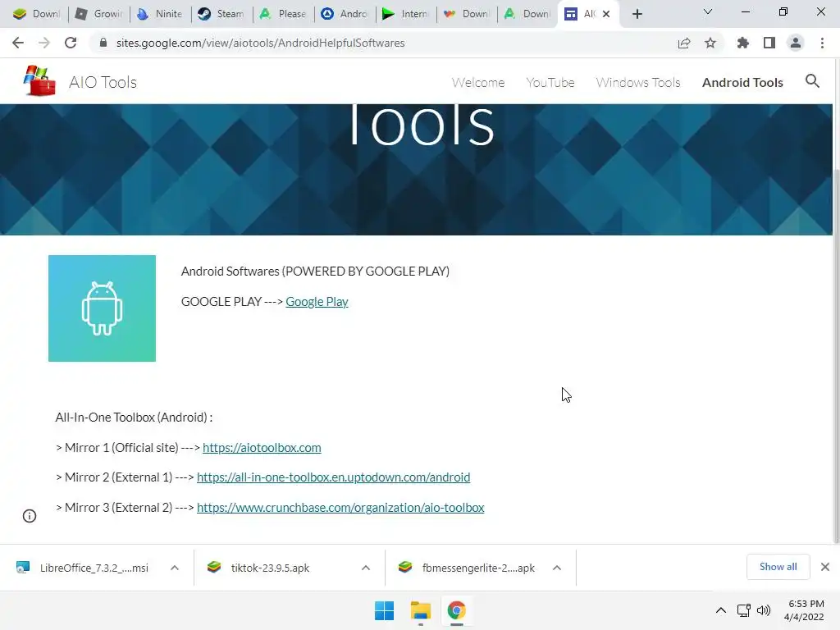Share this page icon in address bar
This screenshot has height=630, width=840.
[x=684, y=43]
